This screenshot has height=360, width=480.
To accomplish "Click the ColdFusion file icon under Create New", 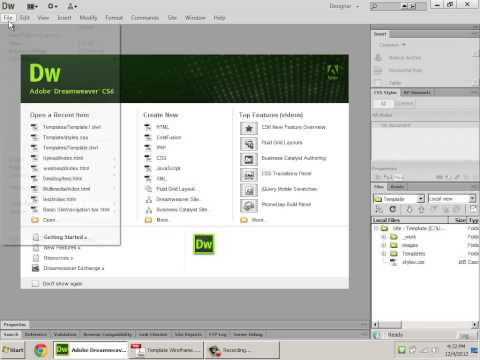I will [148, 137].
